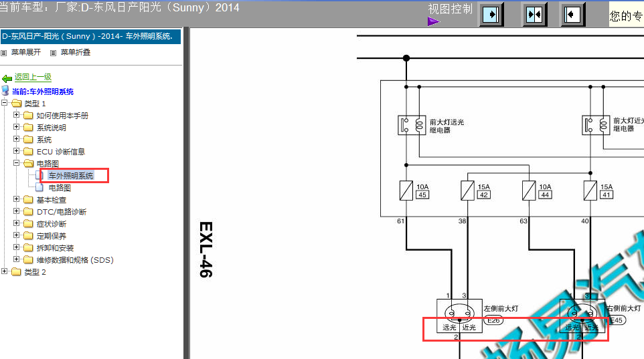Viewport: 644px width, 359px height.
Task: Open 维修数据和规格 (SDS) tree item
Action: 75,260
